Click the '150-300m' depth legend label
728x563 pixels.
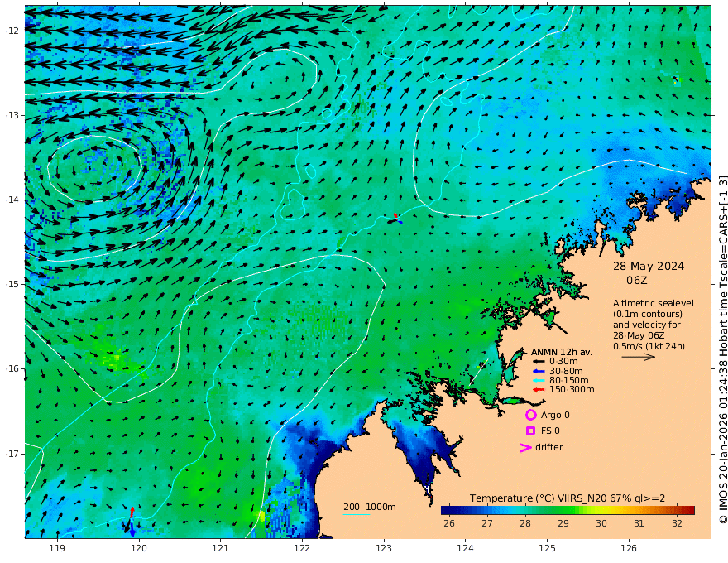(572, 390)
